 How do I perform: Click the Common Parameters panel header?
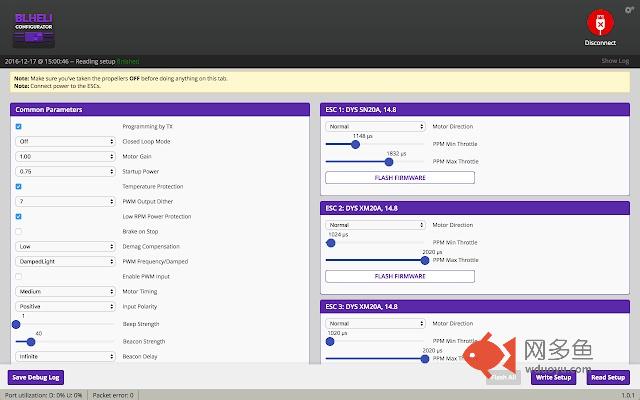click(160, 109)
